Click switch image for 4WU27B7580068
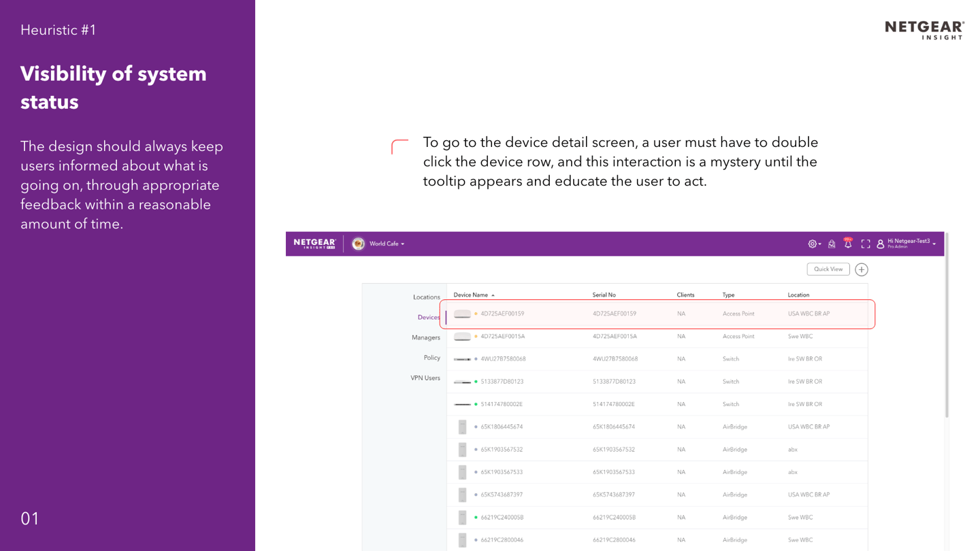 pos(462,359)
